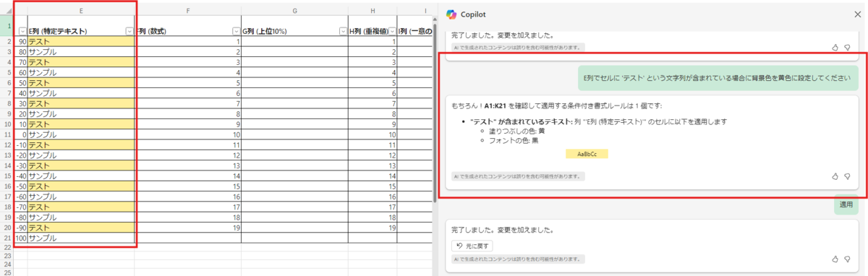Like the conditional formatting rule response
Image resolution: width=868 pixels, height=276 pixels.
pos(835,176)
